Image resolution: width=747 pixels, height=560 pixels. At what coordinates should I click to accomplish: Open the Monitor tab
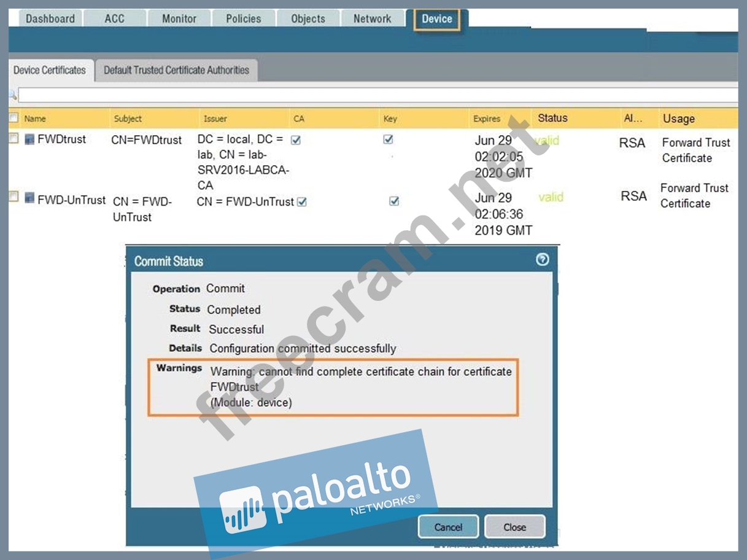179,19
